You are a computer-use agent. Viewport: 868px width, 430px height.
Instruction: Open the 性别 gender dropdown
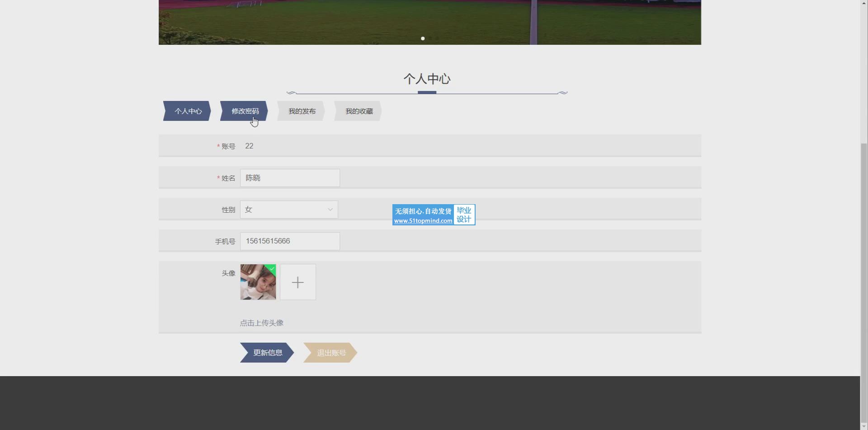coord(289,210)
